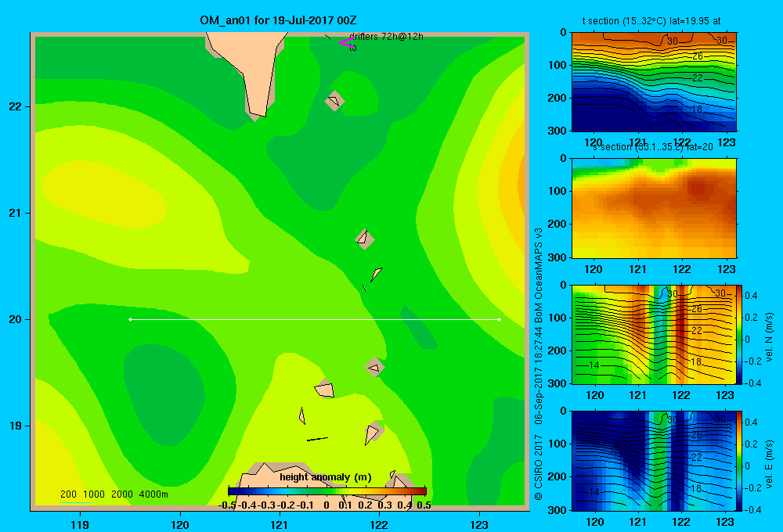Click the 'vel. E (m/s)' axis label
This screenshot has height=532, width=783.
click(x=769, y=464)
